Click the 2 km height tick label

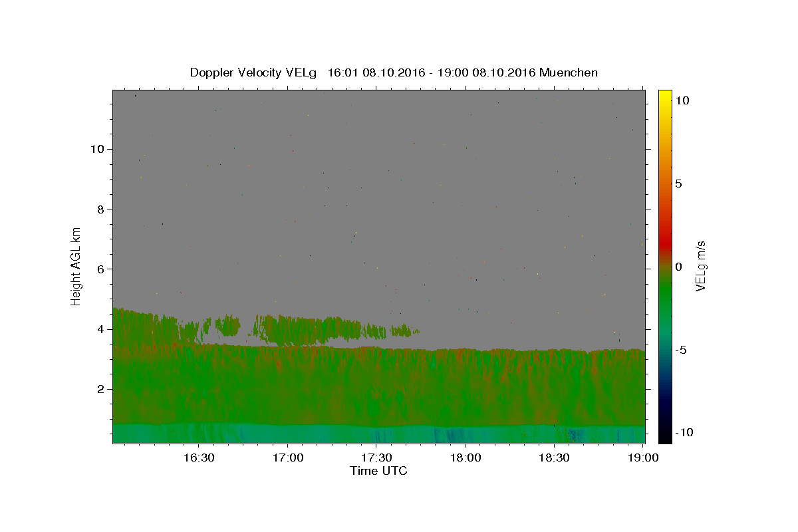point(100,389)
